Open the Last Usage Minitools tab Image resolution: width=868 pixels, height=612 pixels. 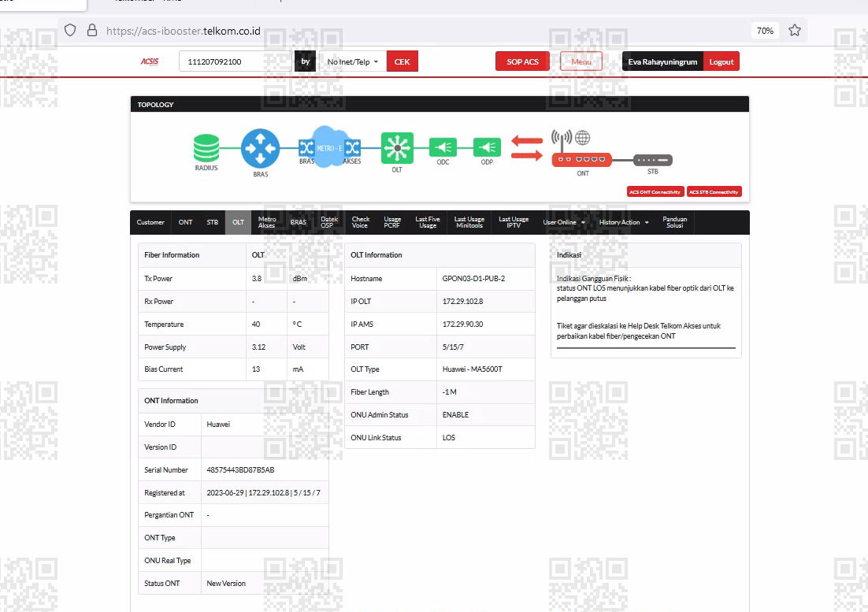(469, 222)
